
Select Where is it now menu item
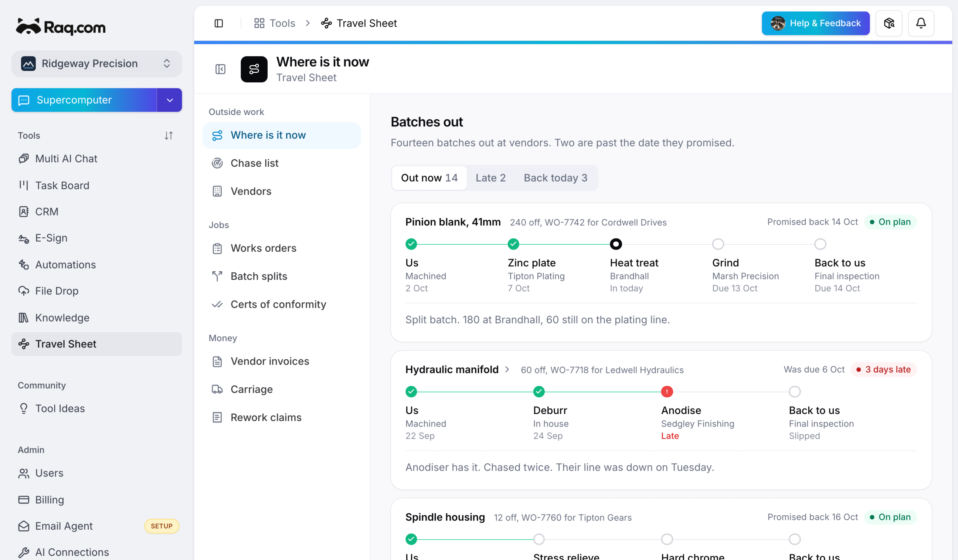[x=281, y=135]
